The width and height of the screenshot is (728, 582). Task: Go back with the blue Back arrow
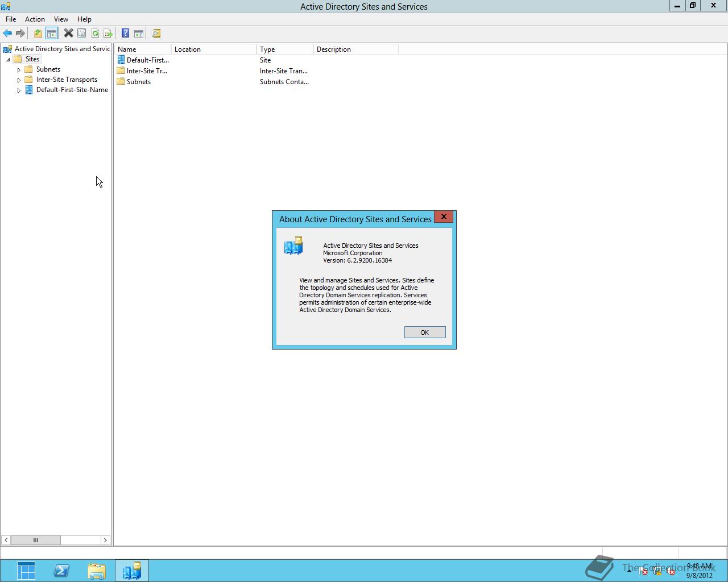[7, 34]
